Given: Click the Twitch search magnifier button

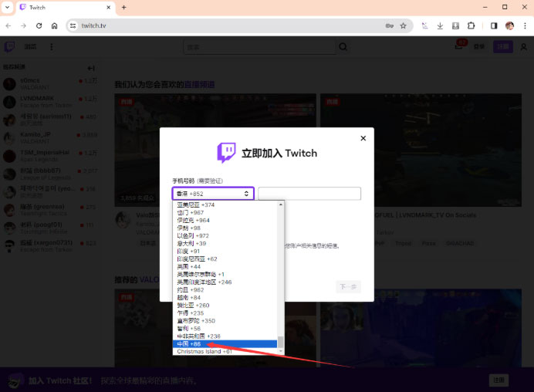Looking at the screenshot, I should tap(343, 47).
